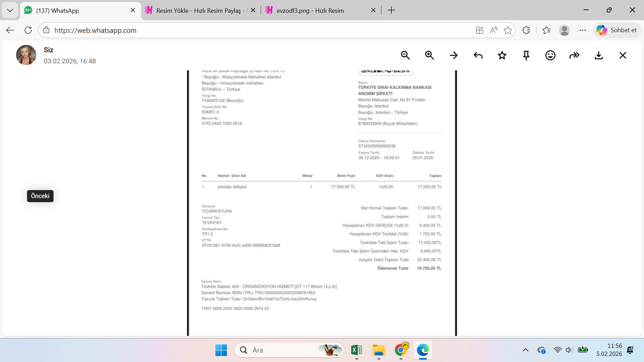Star this image message

[502, 55]
